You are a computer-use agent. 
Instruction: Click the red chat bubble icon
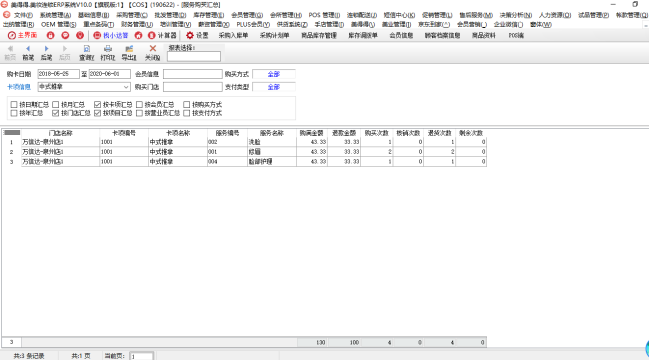pyautogui.click(x=65, y=36)
